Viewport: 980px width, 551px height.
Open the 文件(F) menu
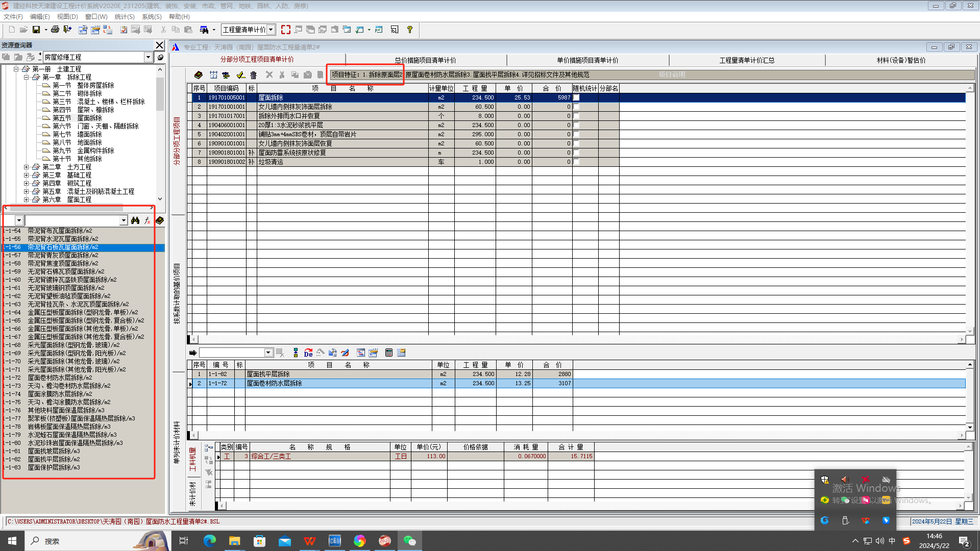tap(13, 17)
